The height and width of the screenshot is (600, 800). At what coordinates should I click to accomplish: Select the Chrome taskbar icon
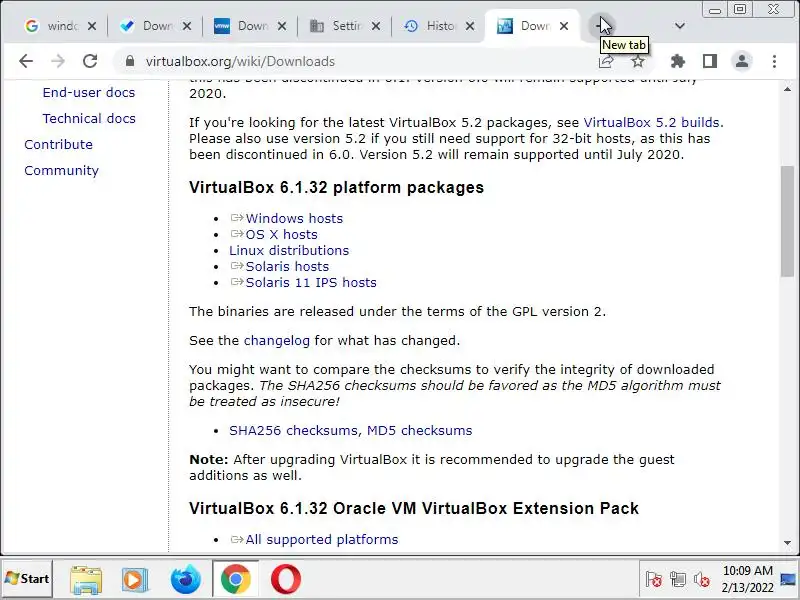[x=235, y=579]
